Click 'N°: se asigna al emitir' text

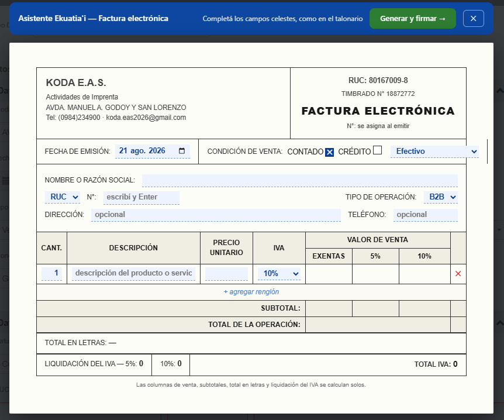[378, 126]
